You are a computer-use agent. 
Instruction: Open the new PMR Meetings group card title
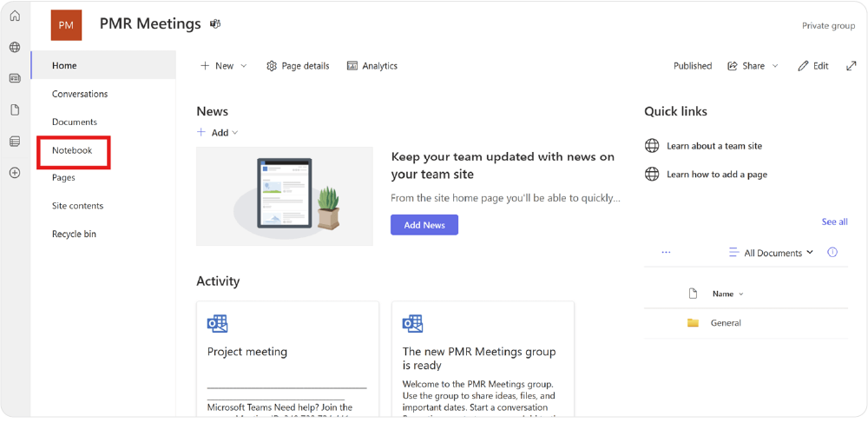pyautogui.click(x=479, y=358)
